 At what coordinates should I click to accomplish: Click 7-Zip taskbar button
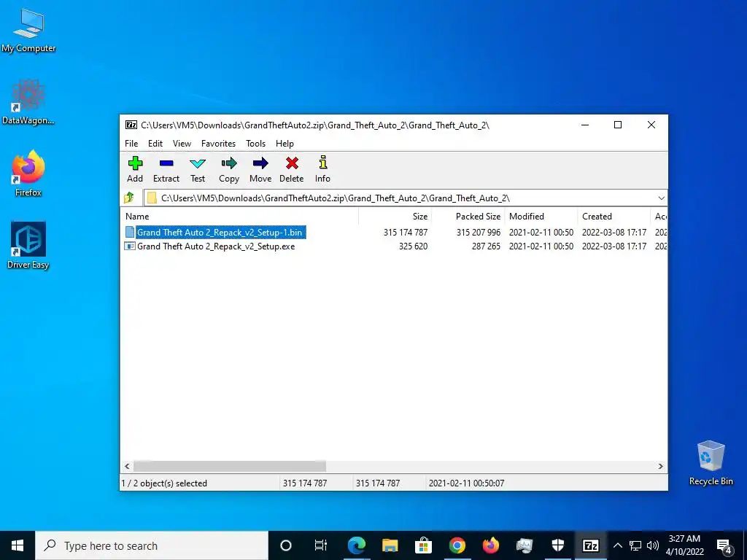tap(591, 545)
